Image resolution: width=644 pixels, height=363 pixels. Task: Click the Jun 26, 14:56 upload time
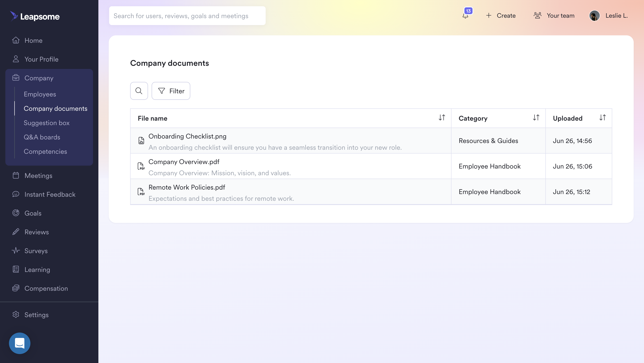[x=572, y=141]
